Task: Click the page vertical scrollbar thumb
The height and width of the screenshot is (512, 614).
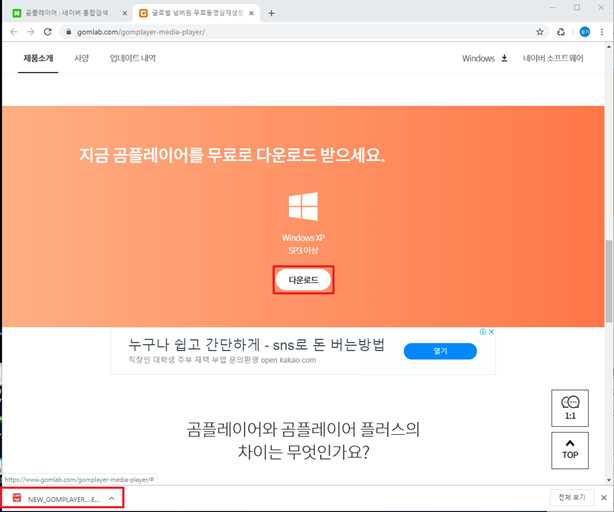Action: [609, 281]
